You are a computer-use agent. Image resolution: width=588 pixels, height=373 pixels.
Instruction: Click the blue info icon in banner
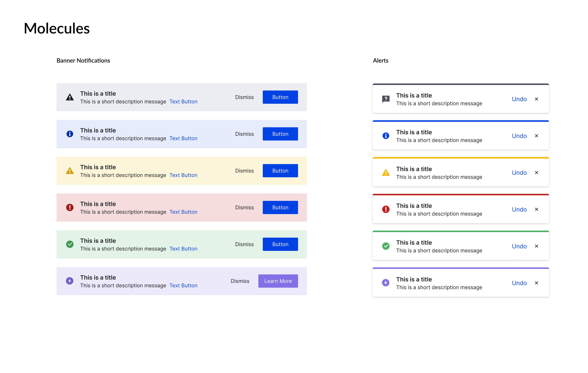pos(70,134)
